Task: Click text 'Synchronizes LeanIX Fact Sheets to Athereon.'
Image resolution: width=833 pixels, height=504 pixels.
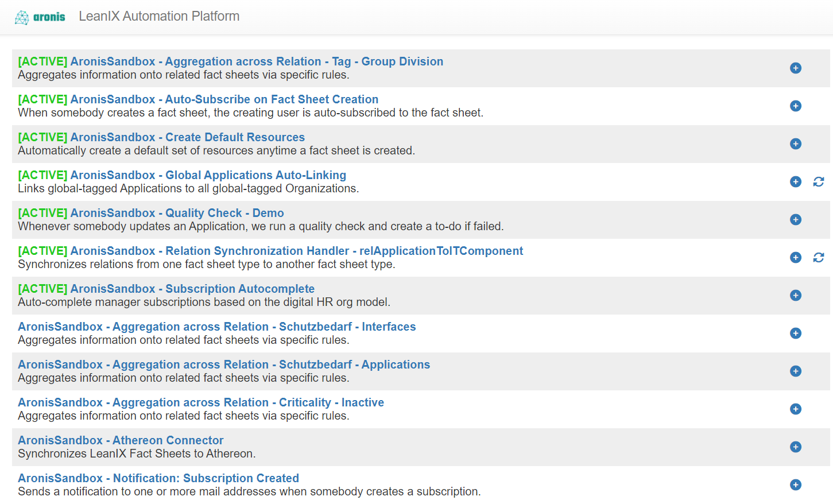Action: [137, 454]
